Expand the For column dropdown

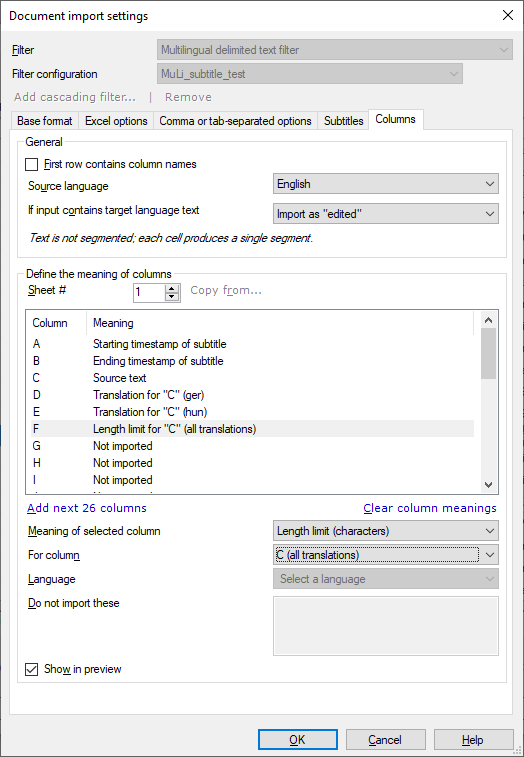point(385,555)
